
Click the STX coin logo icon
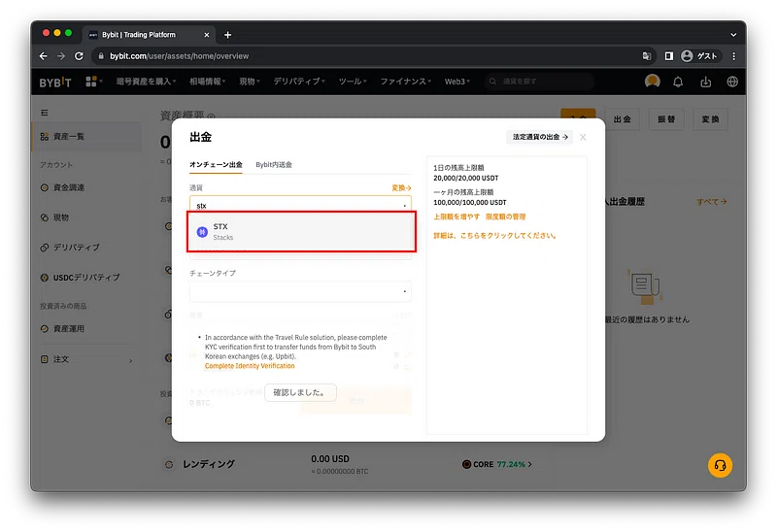pyautogui.click(x=202, y=232)
